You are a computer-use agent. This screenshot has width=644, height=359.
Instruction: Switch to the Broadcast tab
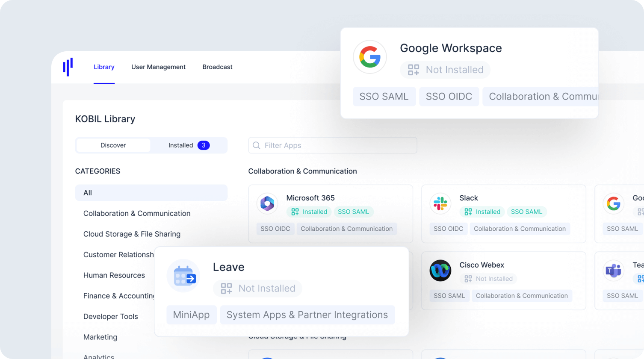pyautogui.click(x=217, y=67)
